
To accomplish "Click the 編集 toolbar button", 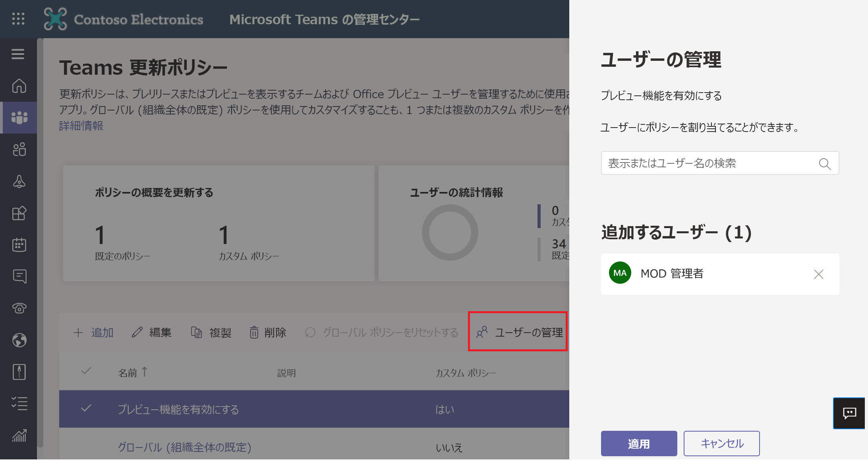I will (x=151, y=332).
